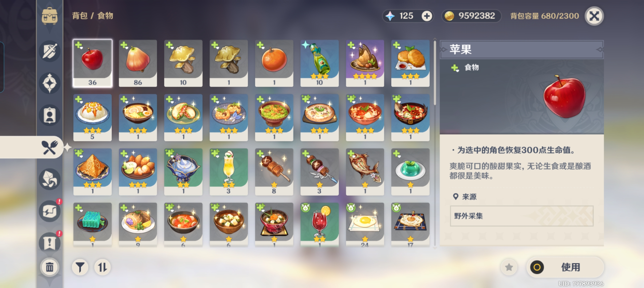Open the 野外采集 source entry

[x=522, y=216]
